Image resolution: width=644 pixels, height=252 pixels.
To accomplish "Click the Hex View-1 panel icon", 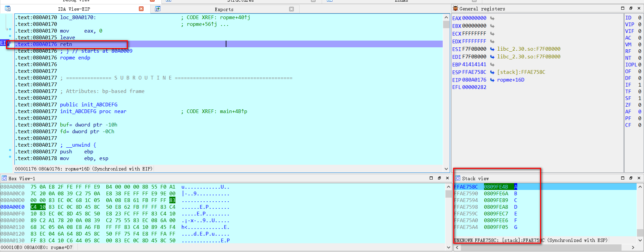I will pyautogui.click(x=4, y=178).
